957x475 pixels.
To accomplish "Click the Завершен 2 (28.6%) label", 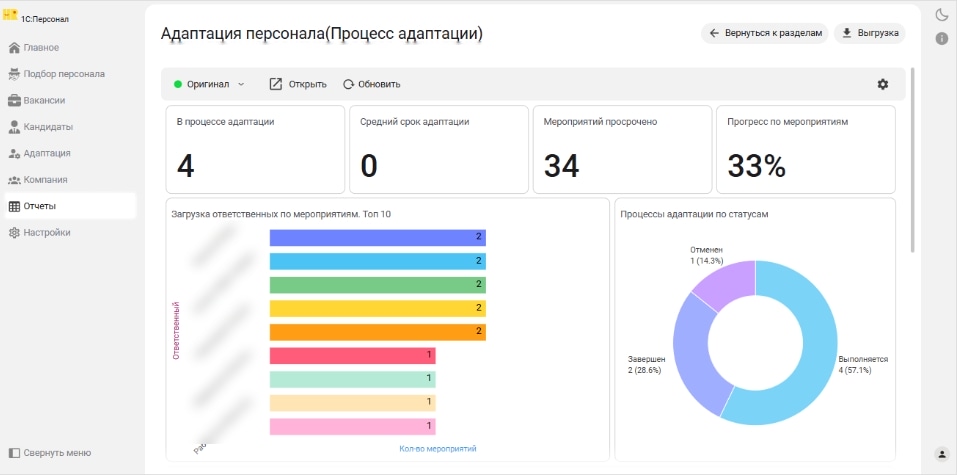I will (646, 365).
